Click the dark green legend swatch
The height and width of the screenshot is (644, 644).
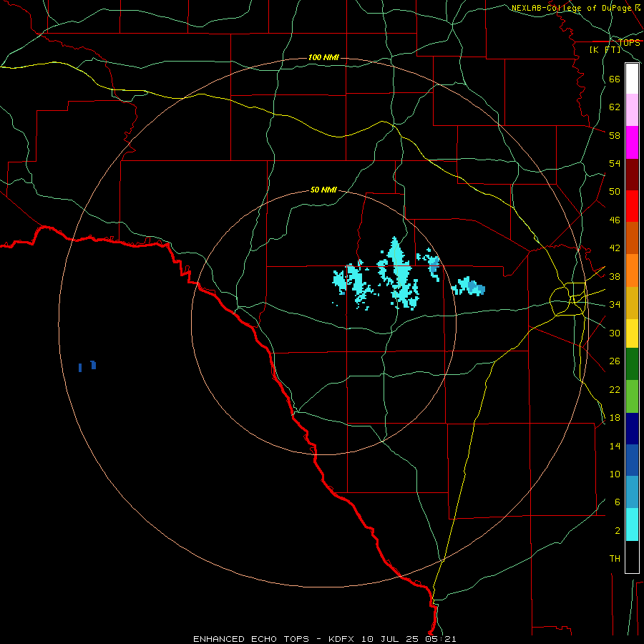click(x=632, y=364)
